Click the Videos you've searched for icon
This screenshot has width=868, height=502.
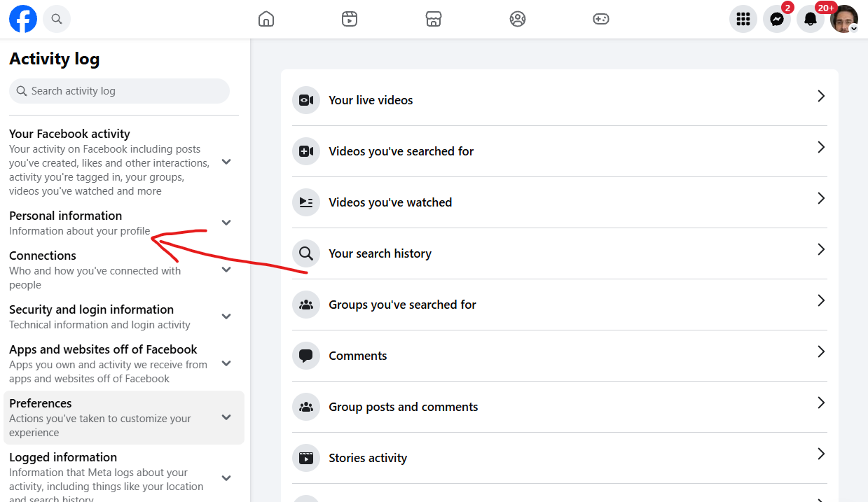tap(306, 151)
